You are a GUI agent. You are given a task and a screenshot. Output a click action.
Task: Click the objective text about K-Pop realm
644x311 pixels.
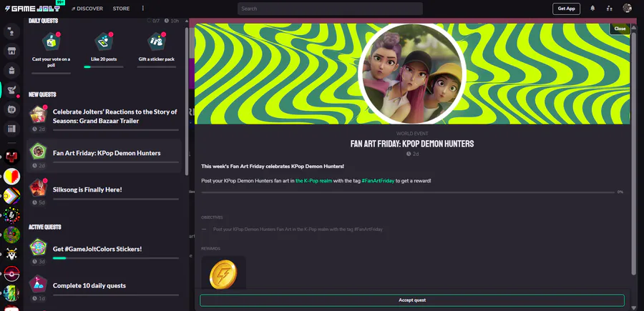(298, 229)
